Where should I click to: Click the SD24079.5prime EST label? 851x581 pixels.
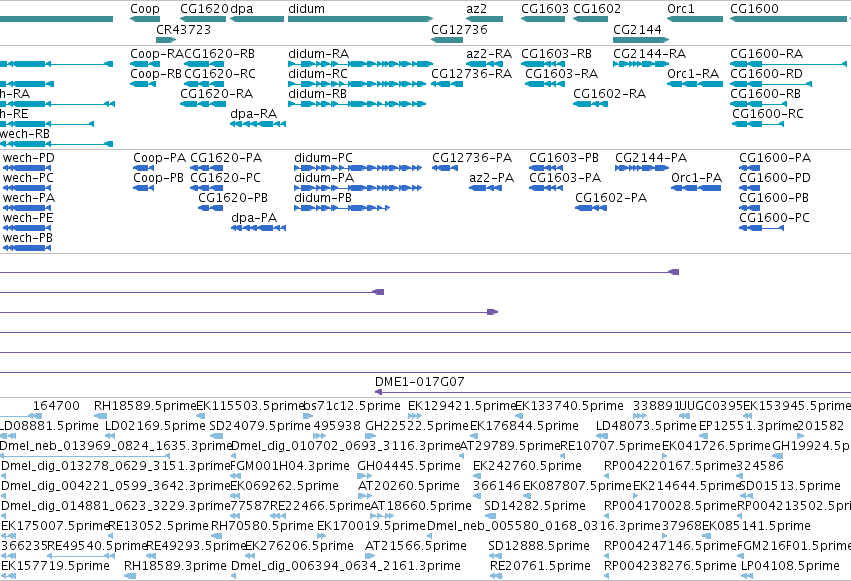click(x=260, y=426)
